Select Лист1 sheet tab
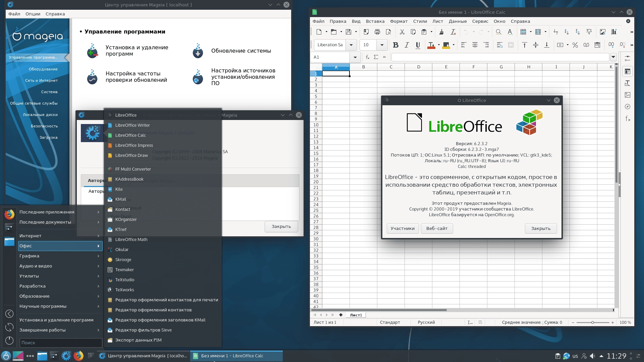The image size is (644, 362). pos(356,315)
